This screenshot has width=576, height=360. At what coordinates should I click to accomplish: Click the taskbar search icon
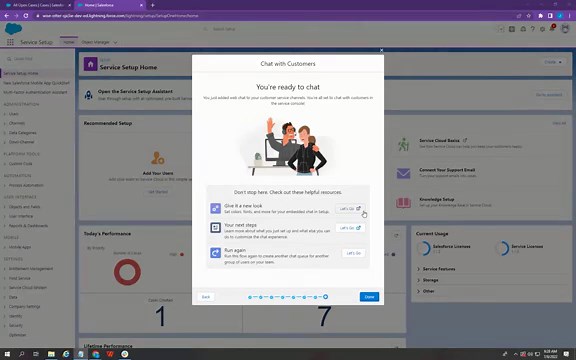pyautogui.click(x=21, y=354)
